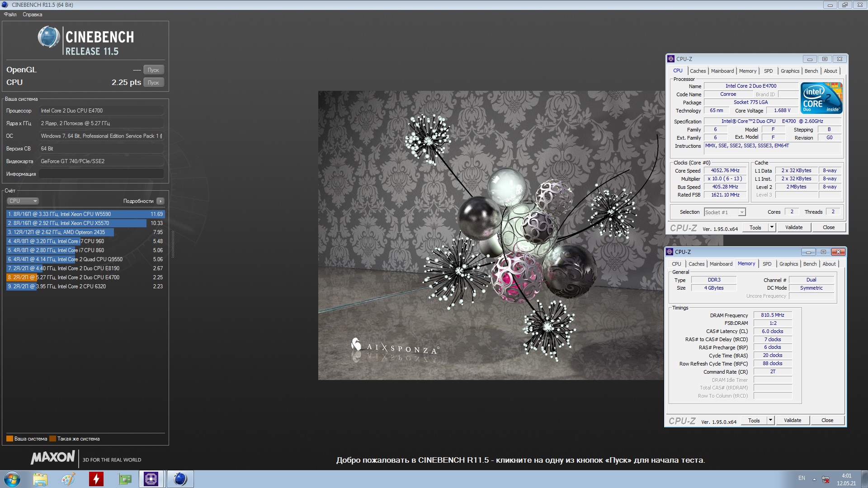Viewport: 868px width, 488px height.
Task: Click the Intel Core 2 Duo logo badge
Action: tap(821, 98)
